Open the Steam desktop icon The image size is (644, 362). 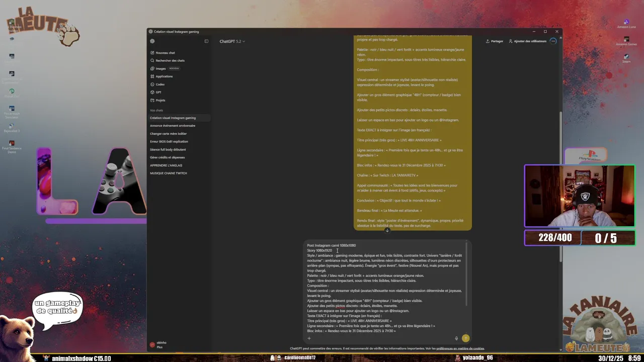[x=626, y=58]
